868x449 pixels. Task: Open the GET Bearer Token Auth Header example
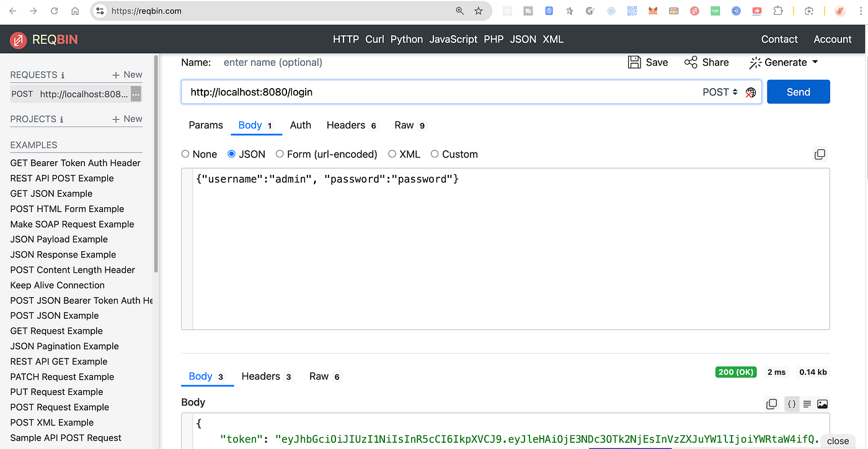(75, 162)
